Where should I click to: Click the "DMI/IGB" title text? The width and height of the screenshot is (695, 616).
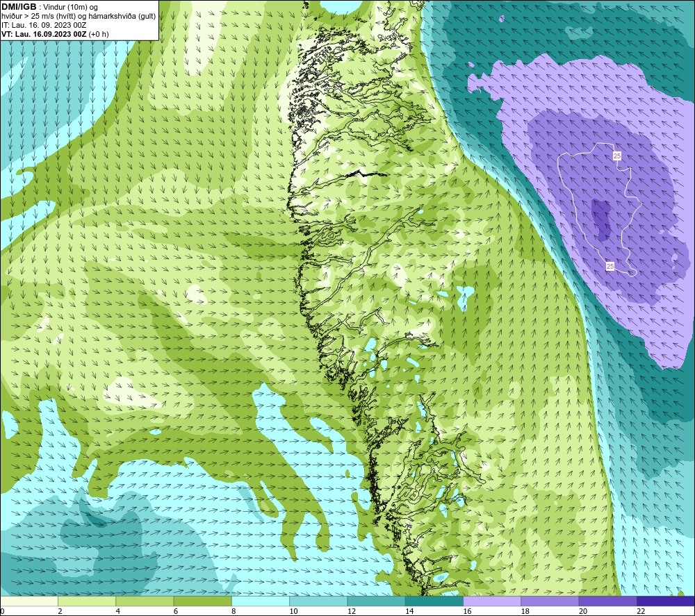pos(19,7)
